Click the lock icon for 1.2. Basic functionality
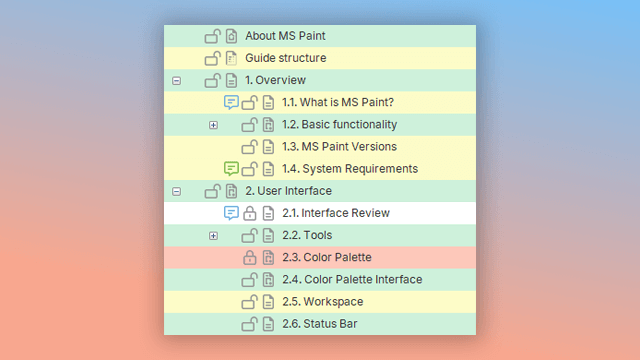Viewport: 640px width, 360px height. (250, 125)
